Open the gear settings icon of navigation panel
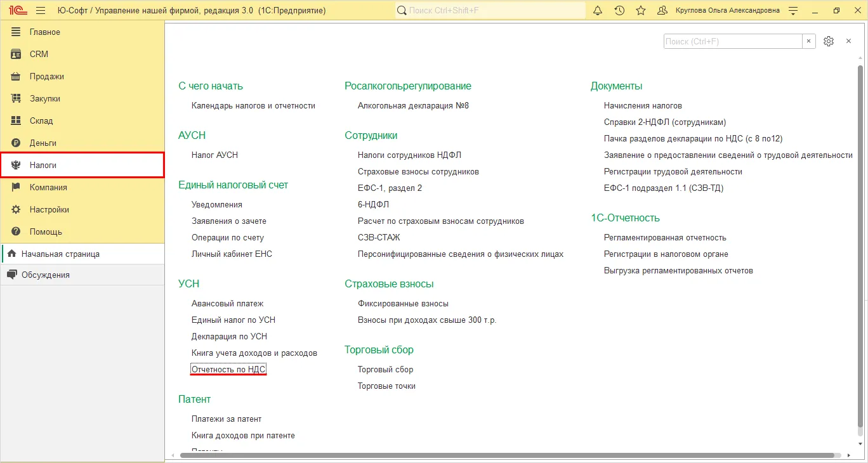 pos(828,41)
